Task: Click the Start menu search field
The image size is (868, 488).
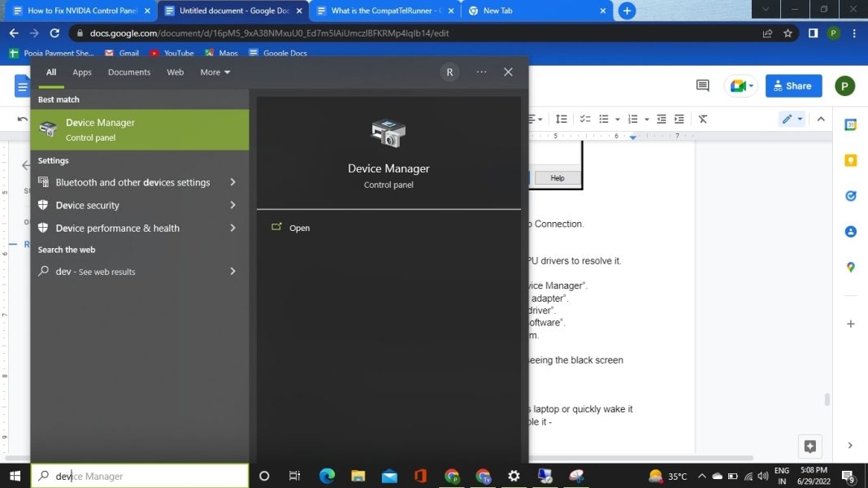Action: tap(139, 476)
